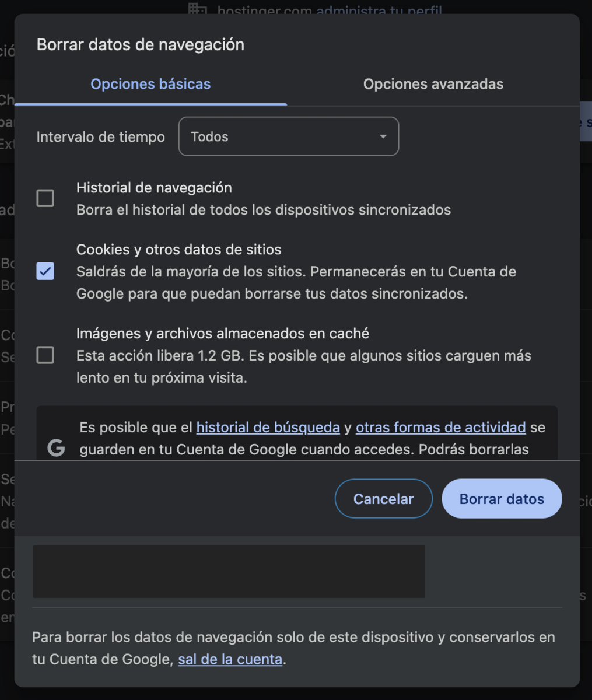The image size is (592, 700).
Task: Expand the 'Todos' time range selector
Action: tap(288, 136)
